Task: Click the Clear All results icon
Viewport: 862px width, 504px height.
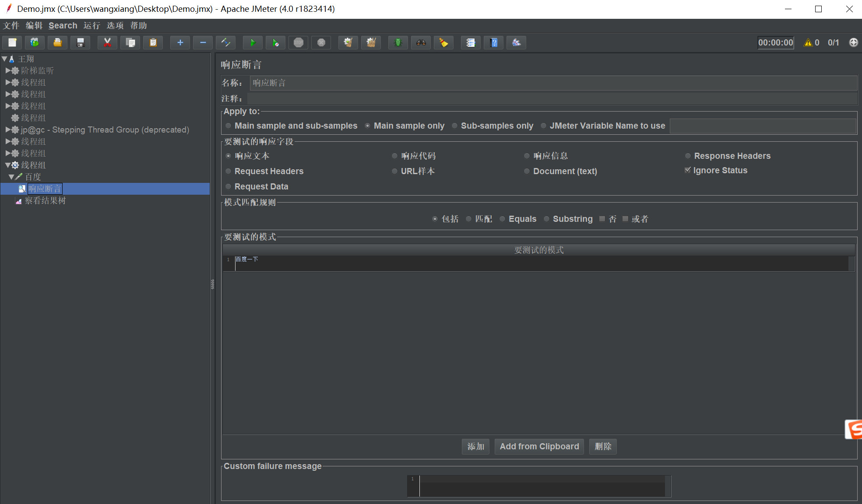Action: point(371,42)
